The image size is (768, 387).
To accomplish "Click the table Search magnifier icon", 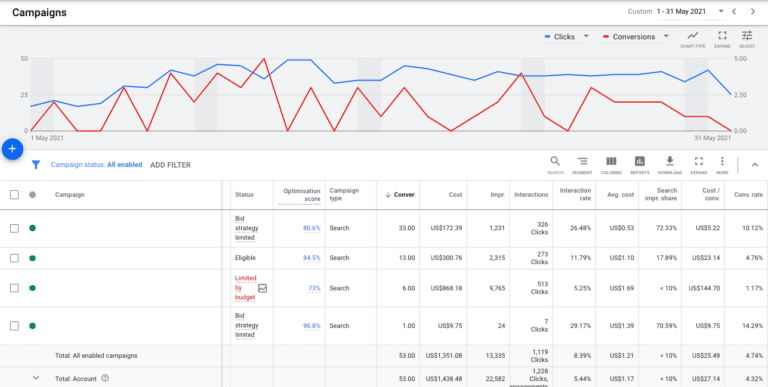I will (x=555, y=161).
